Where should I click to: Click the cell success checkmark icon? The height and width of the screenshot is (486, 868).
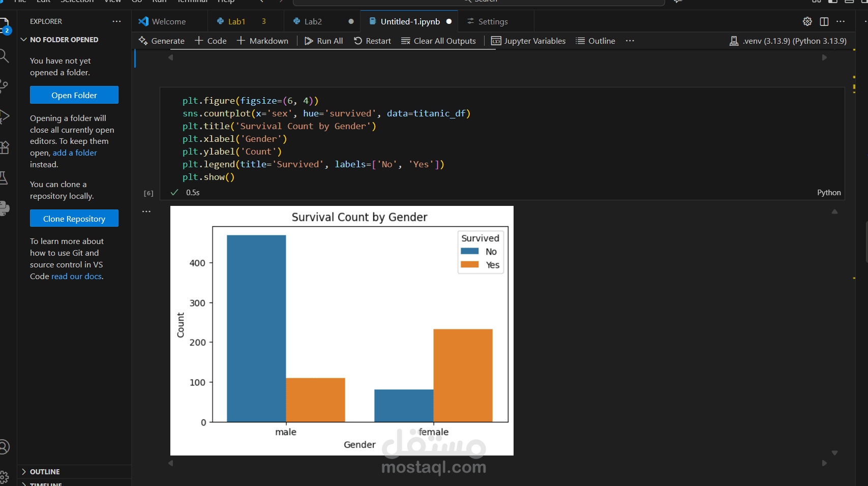coord(174,192)
